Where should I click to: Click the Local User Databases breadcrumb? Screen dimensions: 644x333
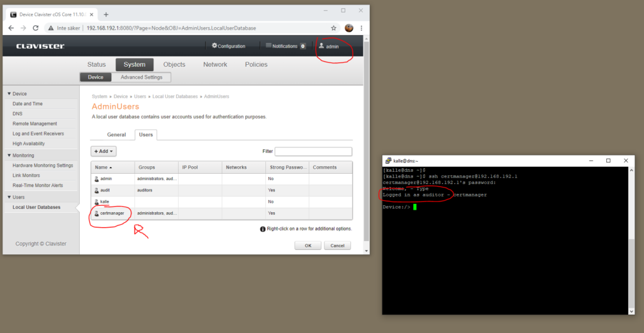tap(176, 96)
